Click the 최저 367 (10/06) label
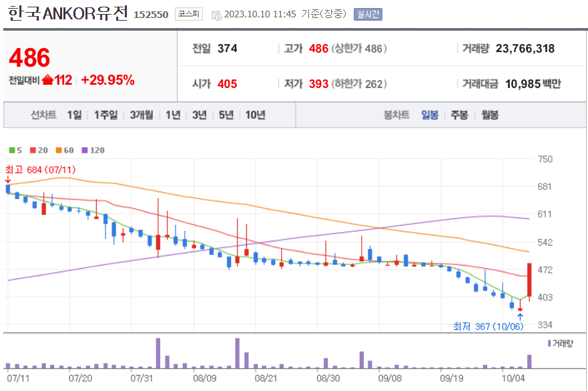Image resolution: width=588 pixels, height=391 pixels. pyautogui.click(x=488, y=326)
